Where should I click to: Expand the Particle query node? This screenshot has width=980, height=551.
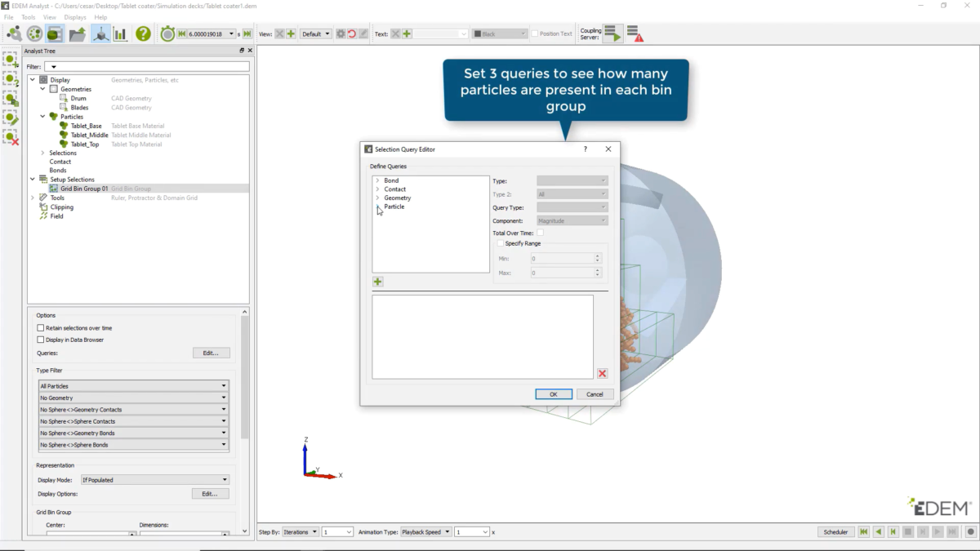377,207
